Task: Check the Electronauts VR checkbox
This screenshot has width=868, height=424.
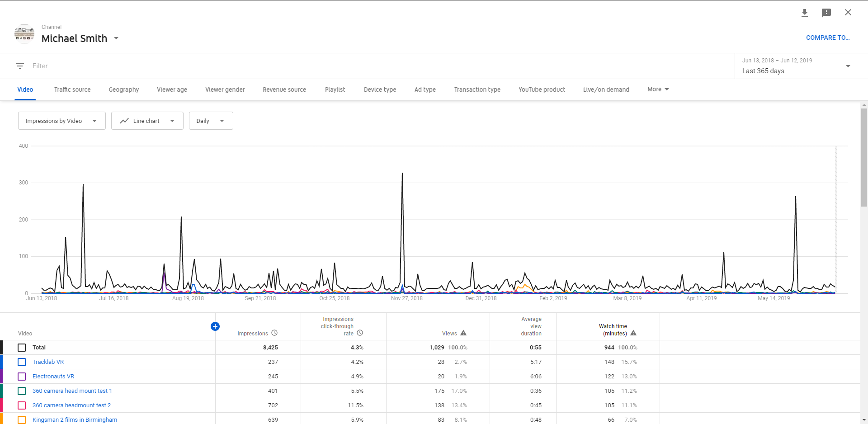Action: 22,377
